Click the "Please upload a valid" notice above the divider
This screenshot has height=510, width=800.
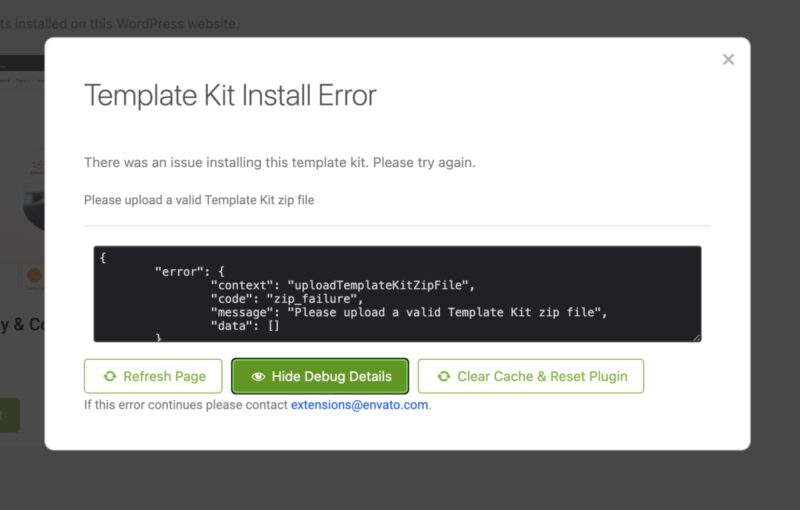[x=198, y=200]
